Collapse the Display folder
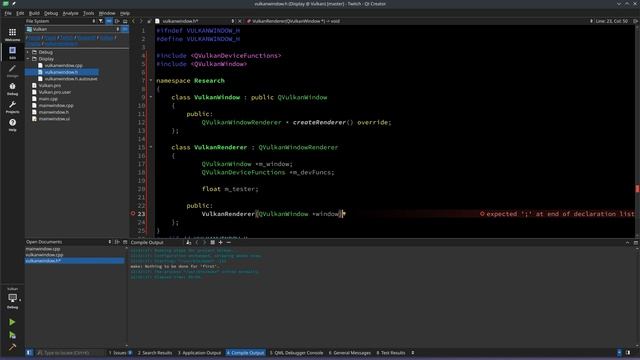 (28, 59)
